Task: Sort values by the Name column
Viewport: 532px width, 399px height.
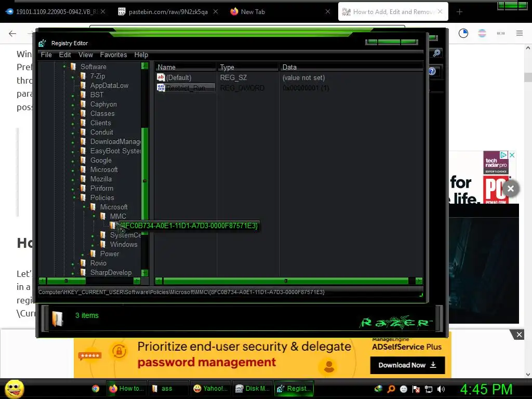Action: pos(185,67)
